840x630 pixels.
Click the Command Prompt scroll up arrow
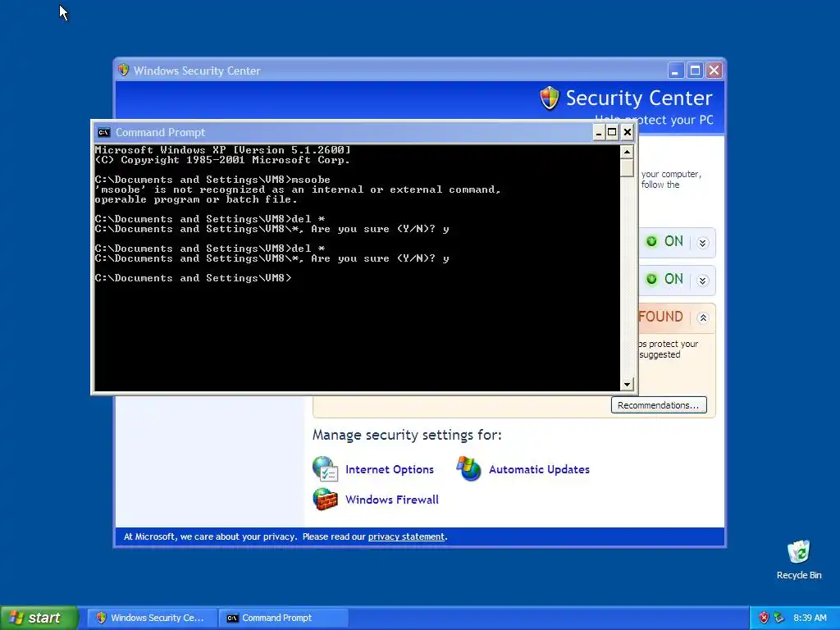[627, 152]
